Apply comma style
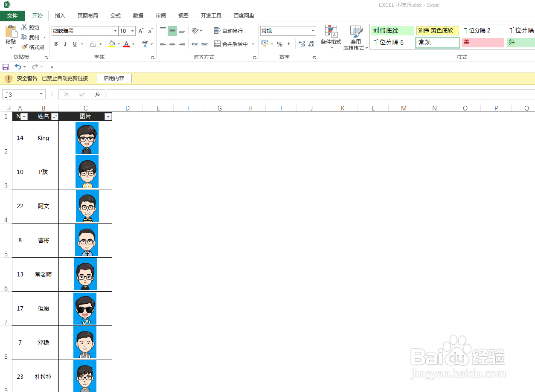Viewport: 535px width, 392px height. pos(289,44)
